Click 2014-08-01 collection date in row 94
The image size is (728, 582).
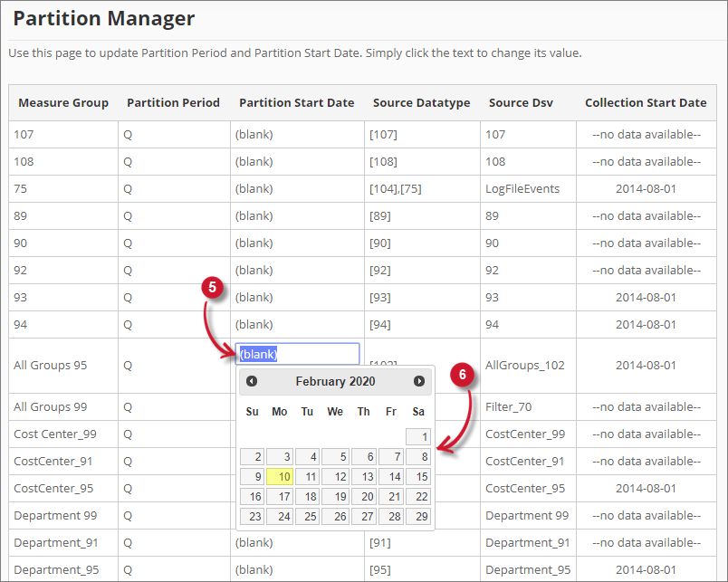point(646,324)
